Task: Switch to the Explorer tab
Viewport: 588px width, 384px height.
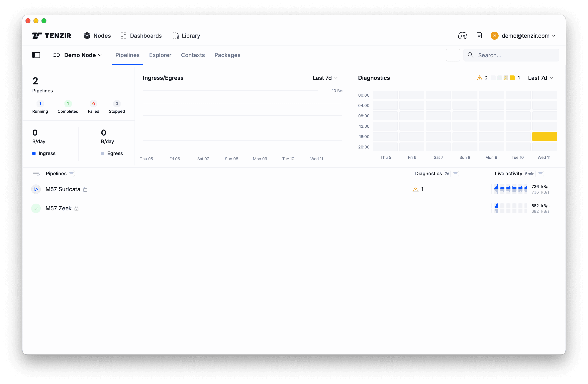Action: click(x=160, y=55)
